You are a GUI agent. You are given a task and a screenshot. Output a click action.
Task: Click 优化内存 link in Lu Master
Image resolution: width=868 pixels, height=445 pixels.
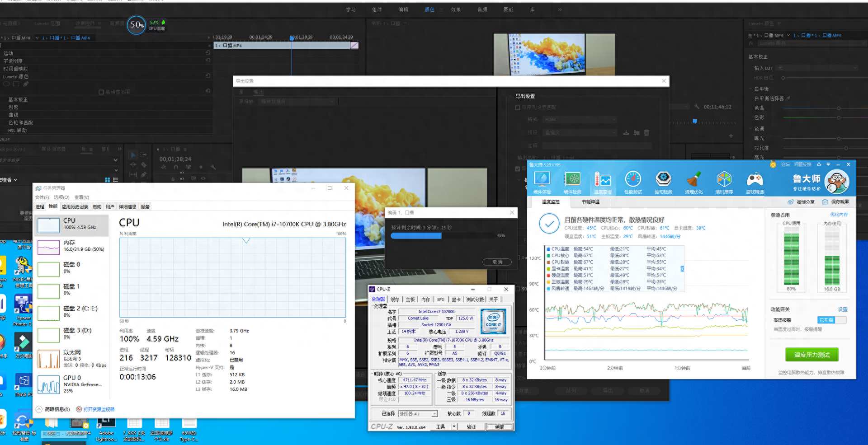click(839, 215)
